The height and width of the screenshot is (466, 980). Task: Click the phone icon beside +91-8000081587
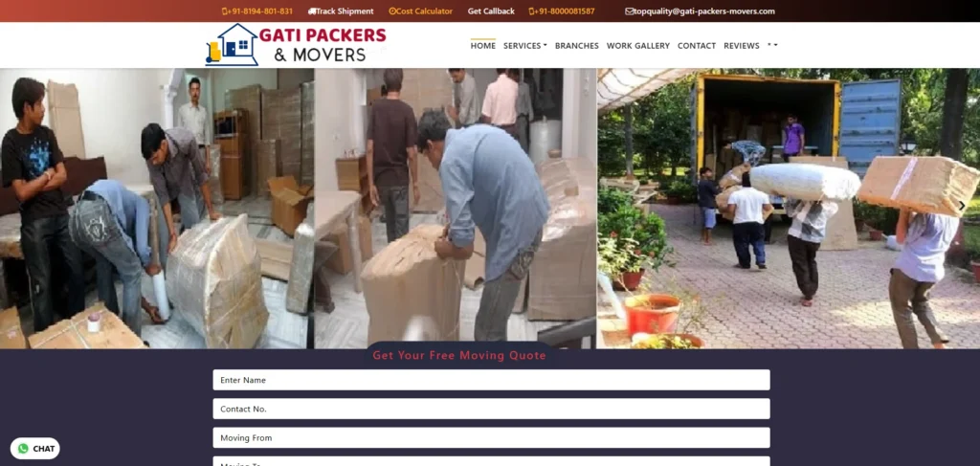(531, 11)
